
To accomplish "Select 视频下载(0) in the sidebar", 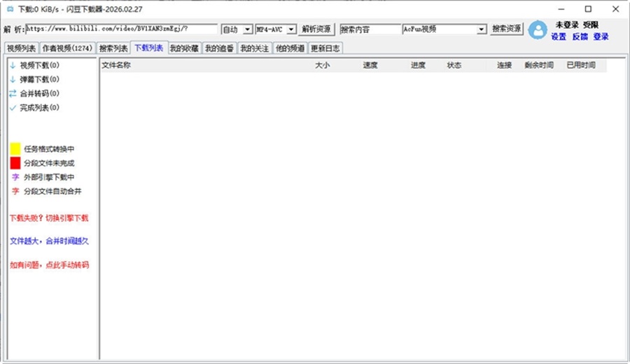I will 39,65.
